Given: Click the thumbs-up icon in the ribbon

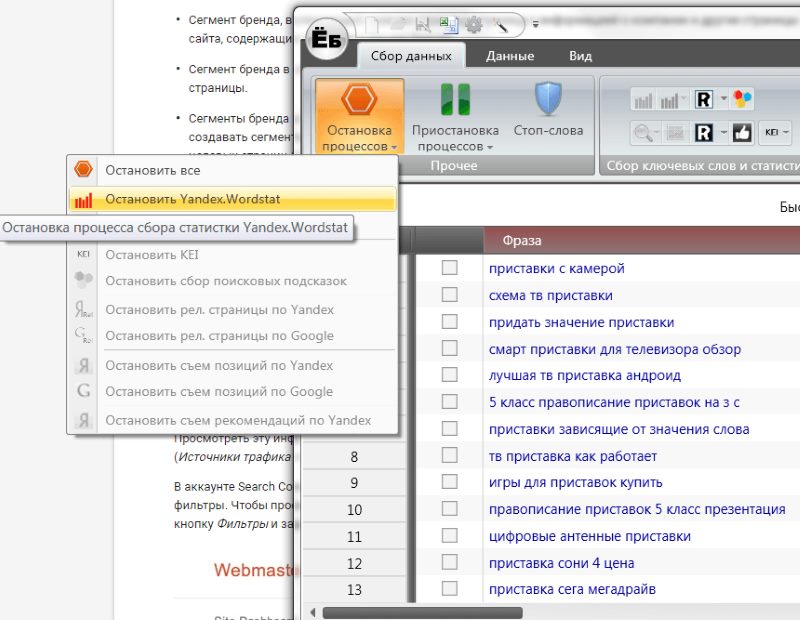Looking at the screenshot, I should (742, 133).
